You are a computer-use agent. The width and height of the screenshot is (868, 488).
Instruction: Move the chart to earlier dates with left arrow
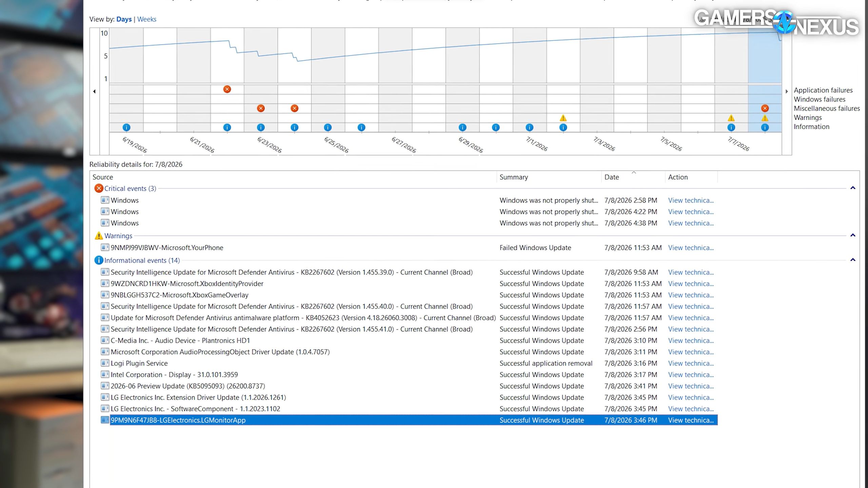[x=94, y=91]
